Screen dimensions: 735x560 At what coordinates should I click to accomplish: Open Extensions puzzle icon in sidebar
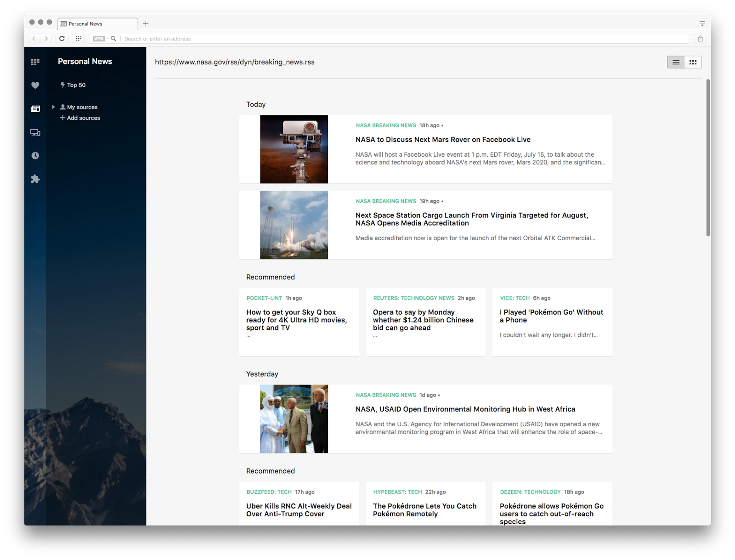(35, 179)
